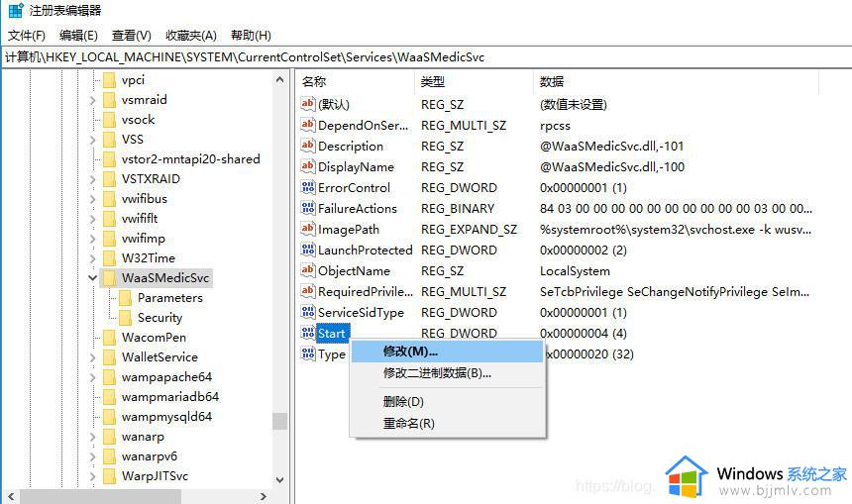Choose 修改二进制数据(B)... from context menu

point(447,373)
